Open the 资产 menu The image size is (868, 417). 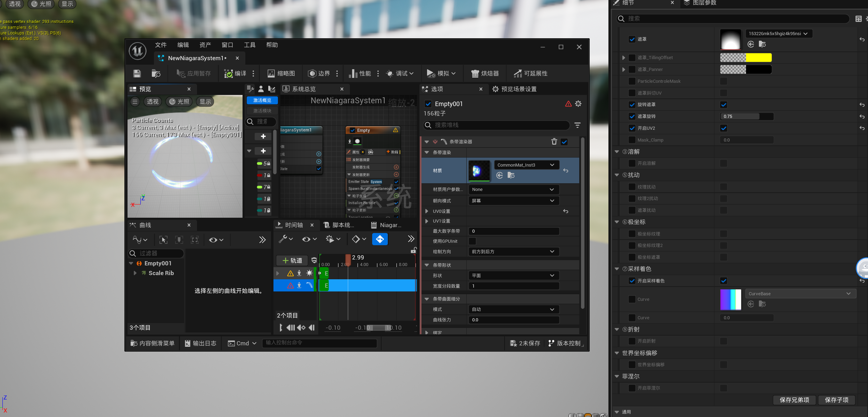tap(205, 45)
